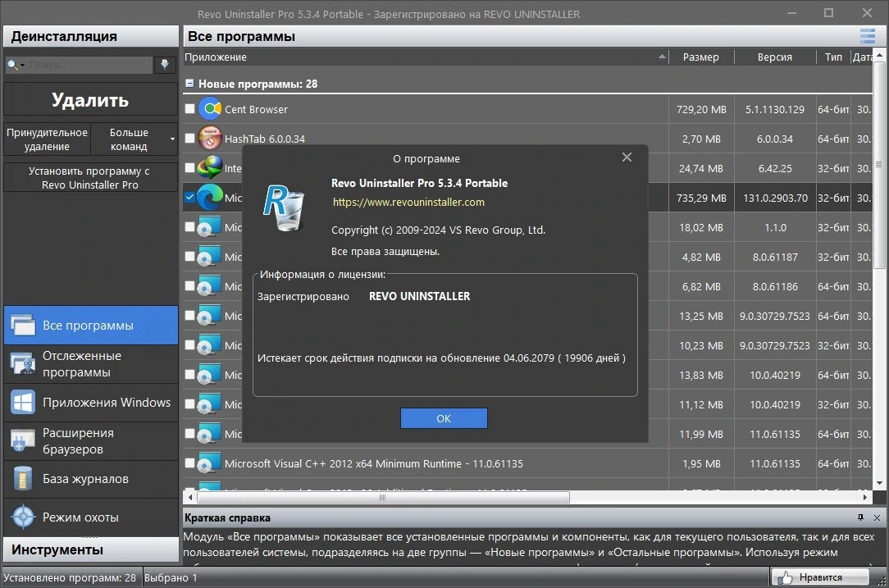889x588 pixels.
Task: Click the HashTab 6.0.0.34 app icon
Action: click(210, 139)
